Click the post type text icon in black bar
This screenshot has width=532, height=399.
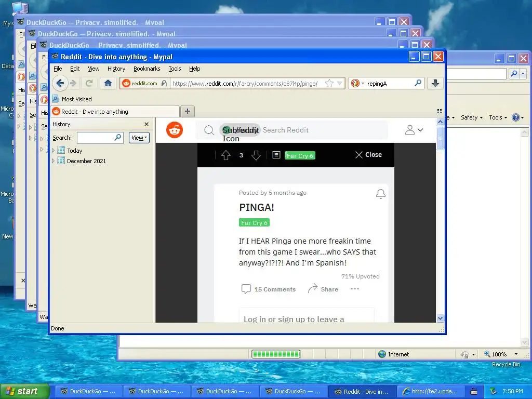tap(276, 155)
